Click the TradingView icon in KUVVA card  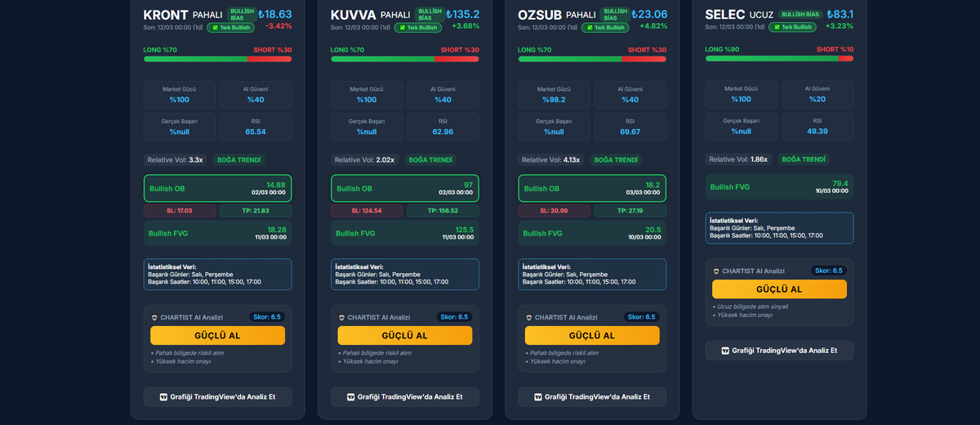[x=351, y=396]
